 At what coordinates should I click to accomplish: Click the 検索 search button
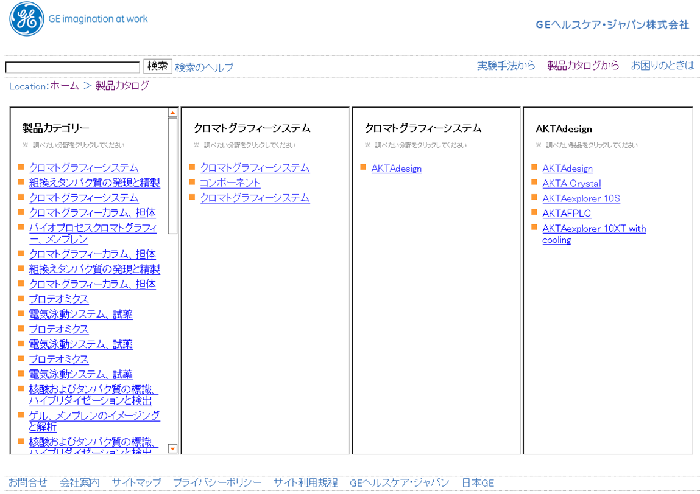click(157, 66)
